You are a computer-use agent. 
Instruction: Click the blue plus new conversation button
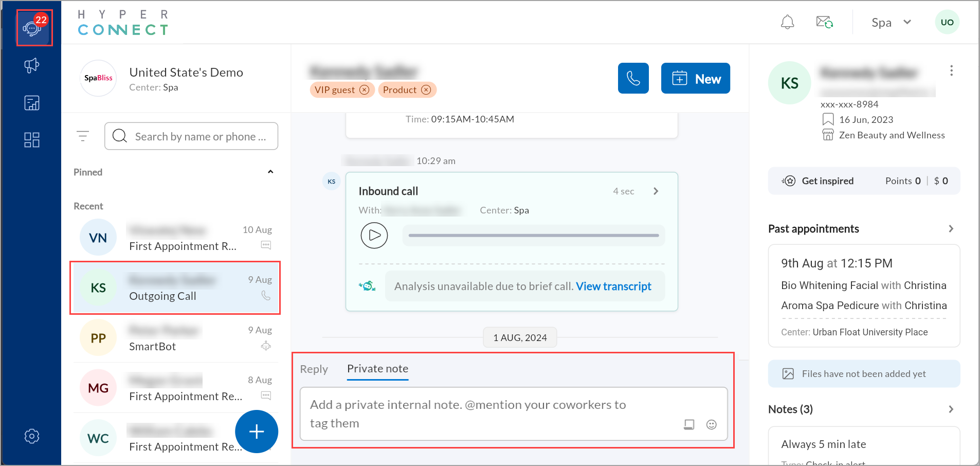tap(256, 432)
